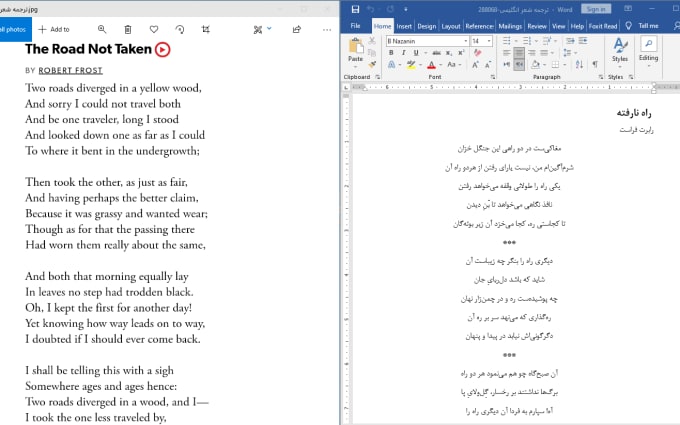The height and width of the screenshot is (425, 680).
Task: Open the Multilevel list dropdown
Action: click(x=556, y=41)
